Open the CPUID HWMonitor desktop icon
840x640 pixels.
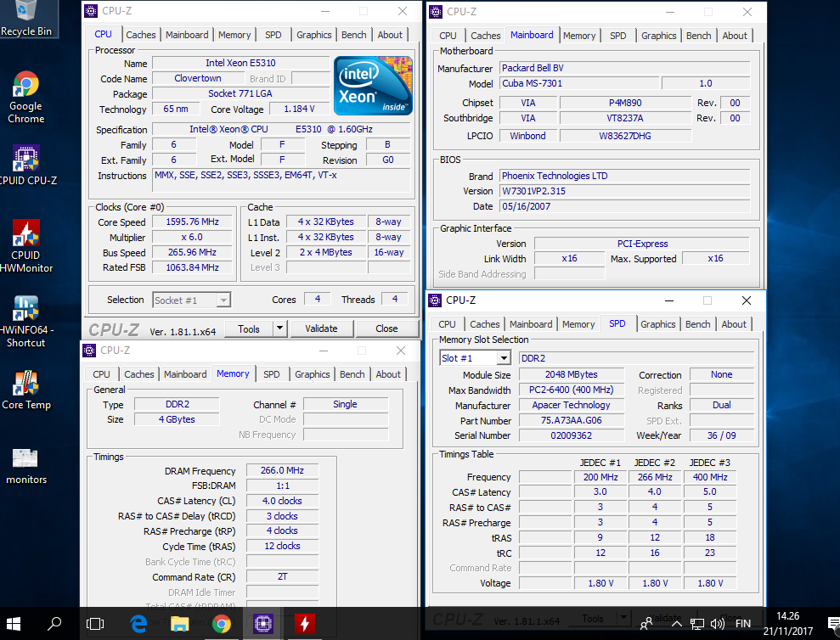point(25,246)
